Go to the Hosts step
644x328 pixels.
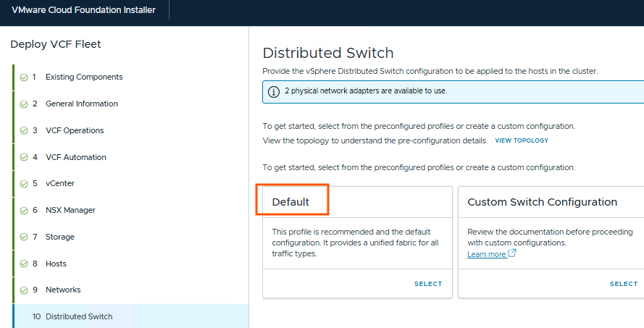[56, 264]
